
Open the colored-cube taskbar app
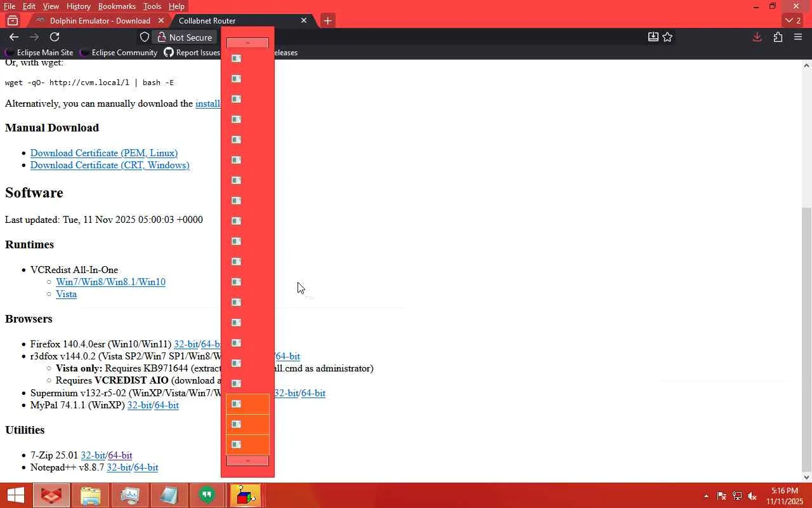245,495
